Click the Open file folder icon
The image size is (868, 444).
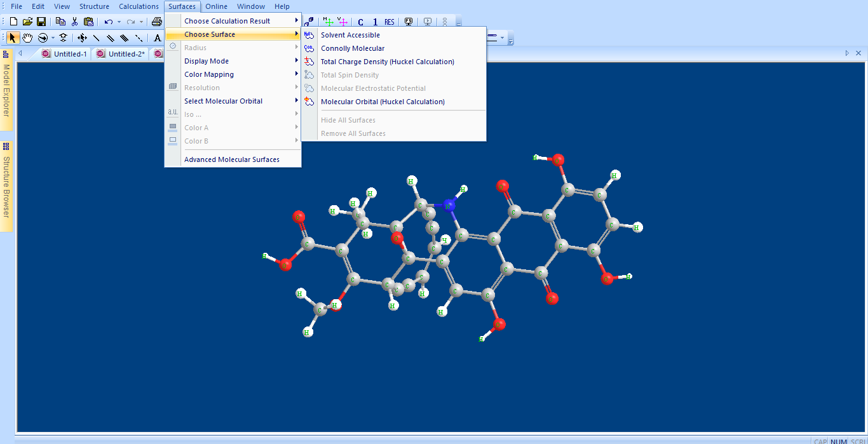[27, 22]
